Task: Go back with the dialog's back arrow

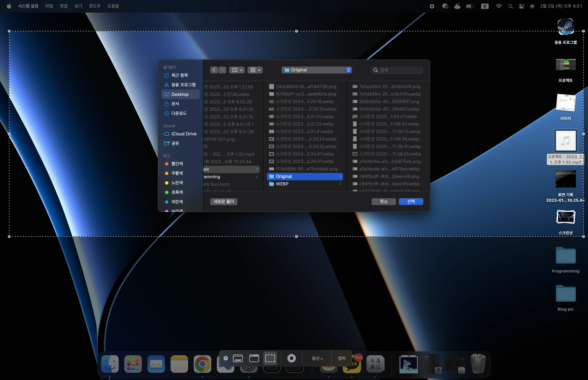Action: coord(214,70)
